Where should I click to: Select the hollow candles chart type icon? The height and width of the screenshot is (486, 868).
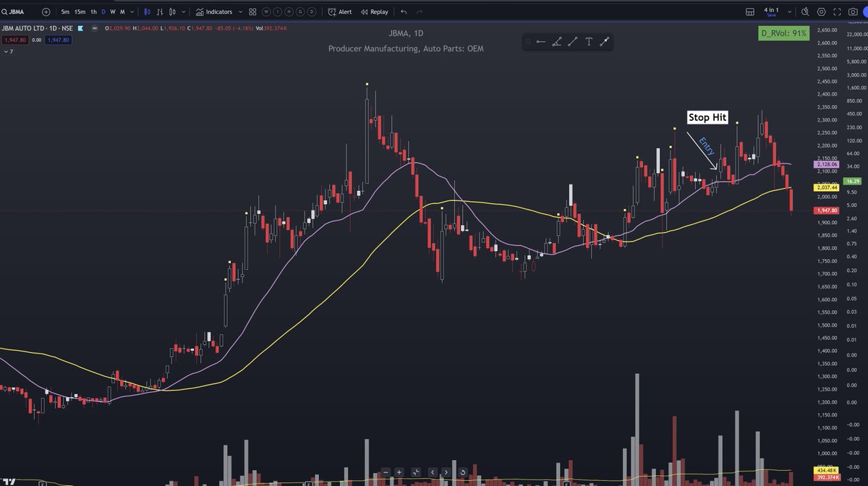point(172,12)
